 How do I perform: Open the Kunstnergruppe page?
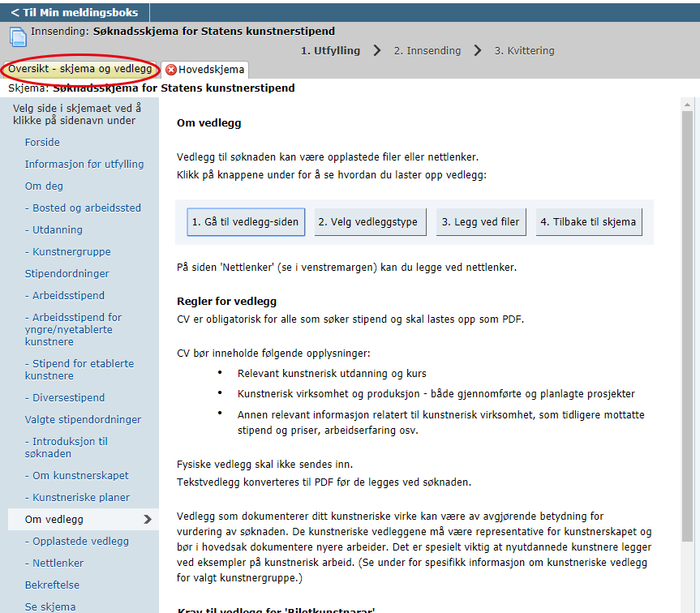pos(68,251)
